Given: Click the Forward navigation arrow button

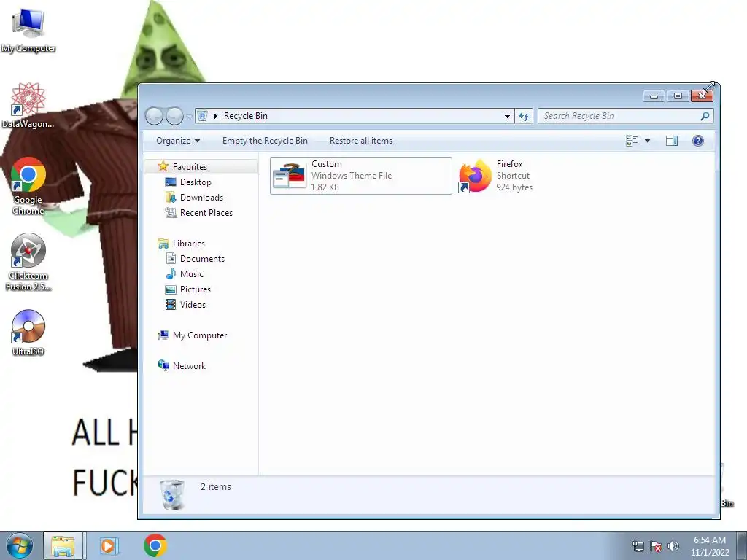Looking at the screenshot, I should click(x=174, y=116).
